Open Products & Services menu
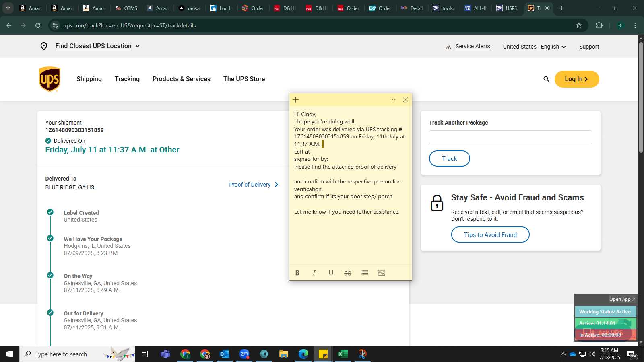Image resolution: width=644 pixels, height=362 pixels. coord(182,79)
